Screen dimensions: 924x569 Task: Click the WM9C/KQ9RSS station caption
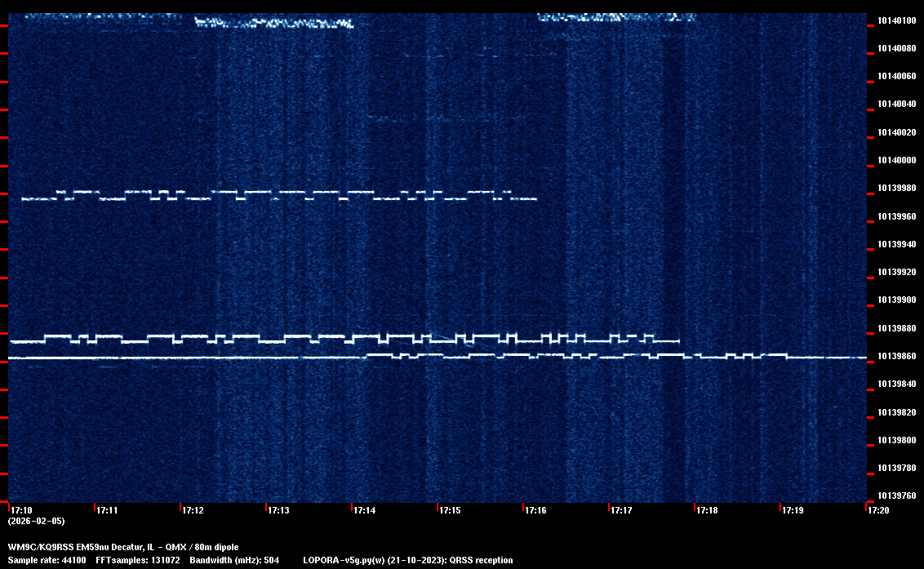click(122, 546)
